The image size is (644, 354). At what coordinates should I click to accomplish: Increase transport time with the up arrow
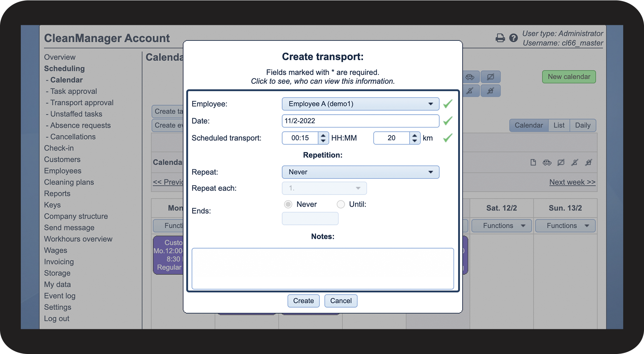(323, 135)
